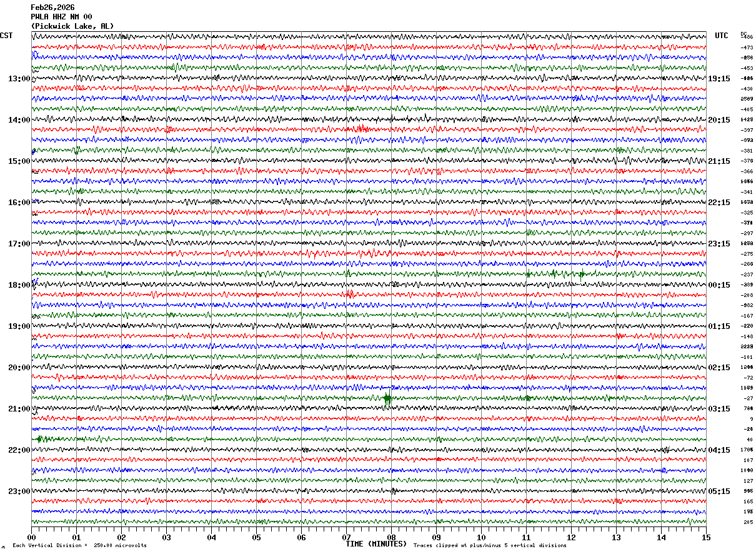This screenshot has width=756, height=554.
Task: Click the 23:00 CST time label
Action: coord(19,491)
